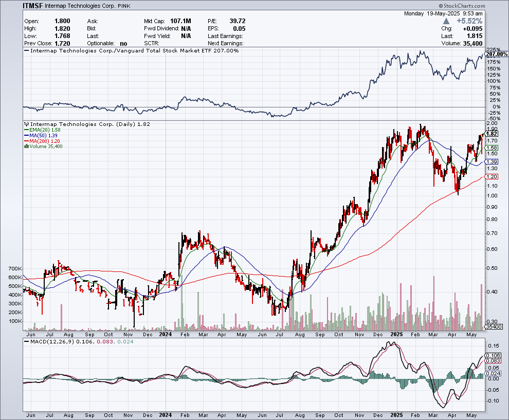Viewport: 509px width, 420px height.
Task: Click the Last price 1.815
Action: [x=475, y=36]
